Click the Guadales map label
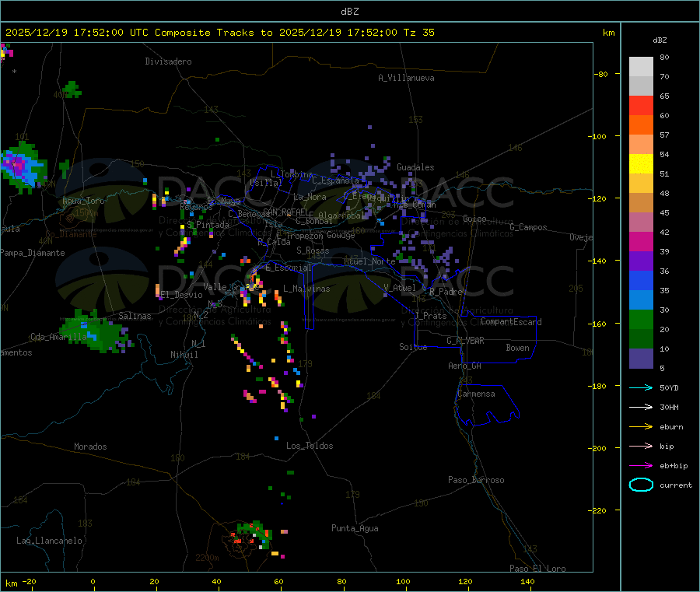The width and height of the screenshot is (700, 592). (415, 167)
